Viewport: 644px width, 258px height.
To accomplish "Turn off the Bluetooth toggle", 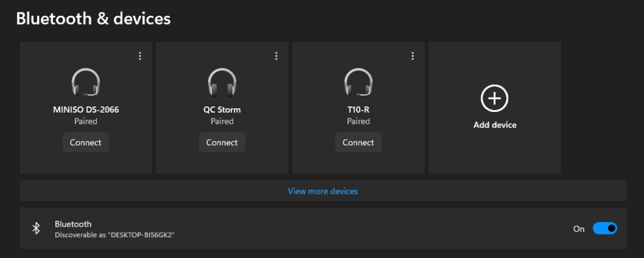I will pos(605,228).
